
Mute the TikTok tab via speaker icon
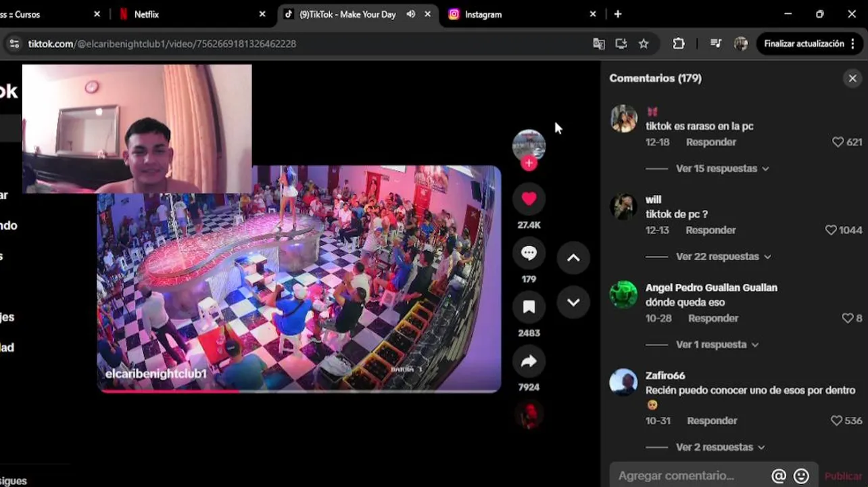(410, 14)
